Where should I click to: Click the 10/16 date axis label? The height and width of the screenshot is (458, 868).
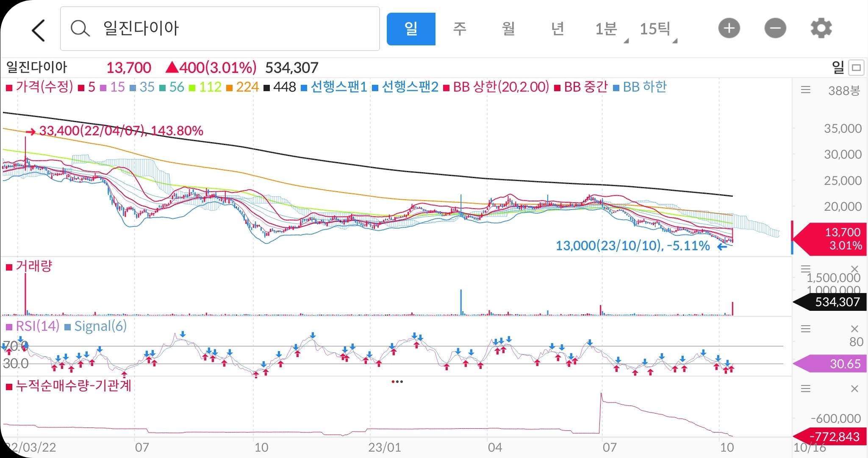[x=810, y=448]
